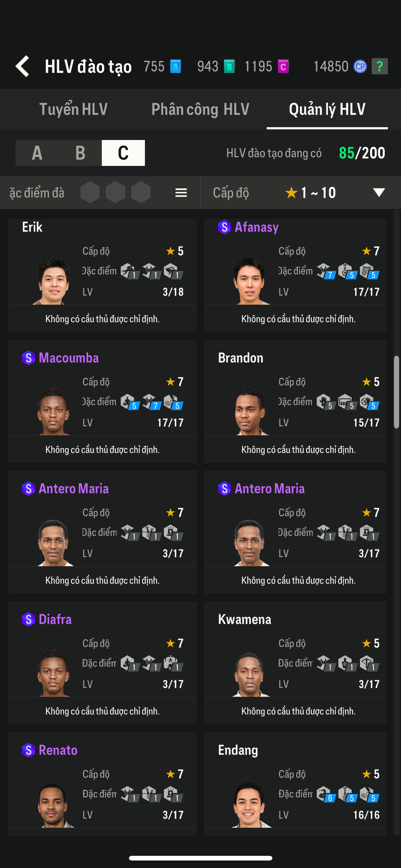Switch to grade A coaches
The width and height of the screenshot is (401, 868).
click(37, 153)
